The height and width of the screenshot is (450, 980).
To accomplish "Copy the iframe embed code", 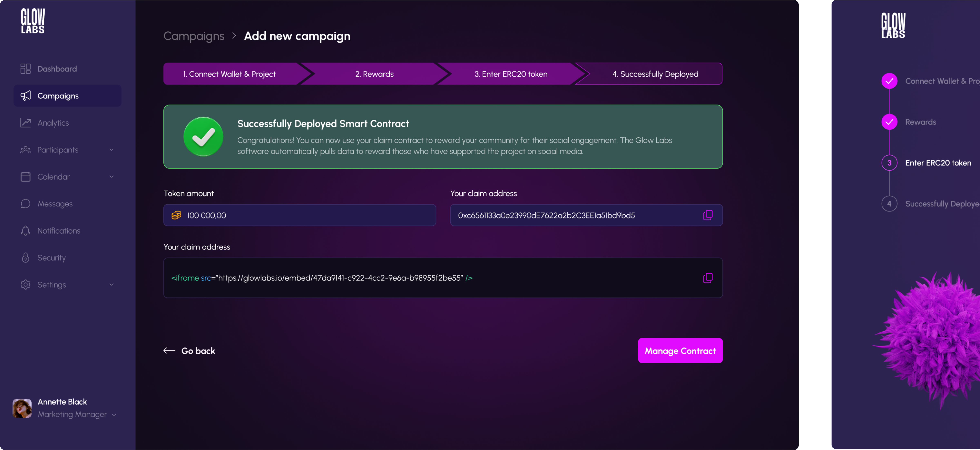I will coord(708,278).
